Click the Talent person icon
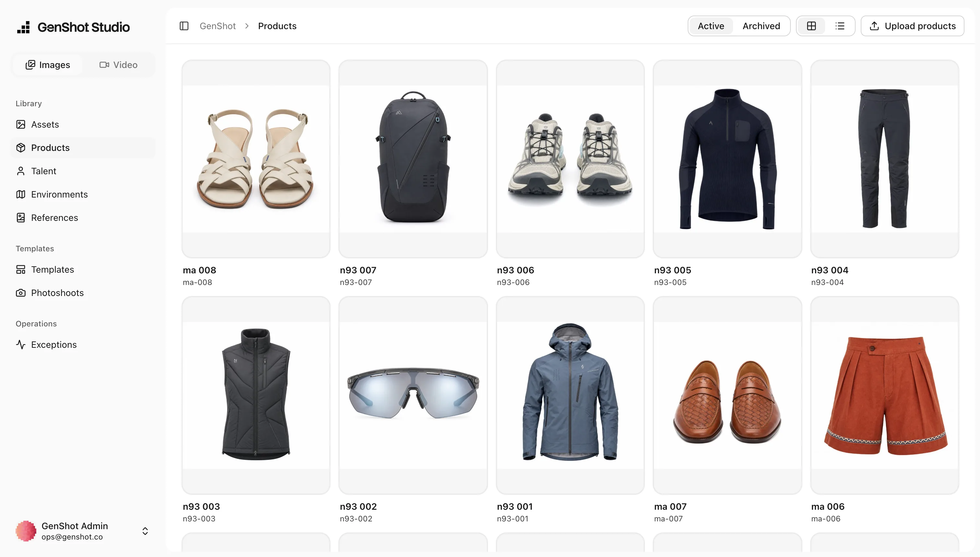 click(x=21, y=171)
